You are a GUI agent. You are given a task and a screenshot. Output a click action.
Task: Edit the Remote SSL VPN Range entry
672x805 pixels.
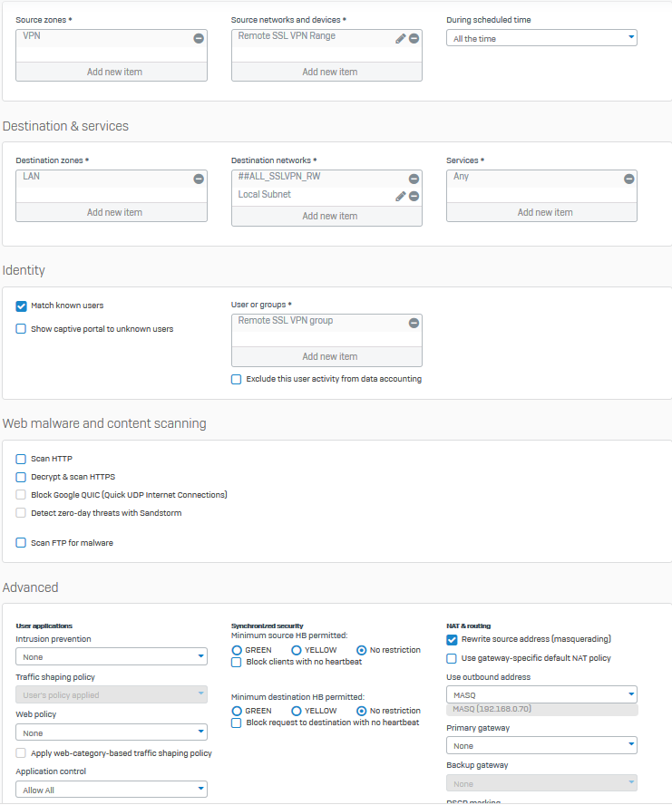click(400, 38)
